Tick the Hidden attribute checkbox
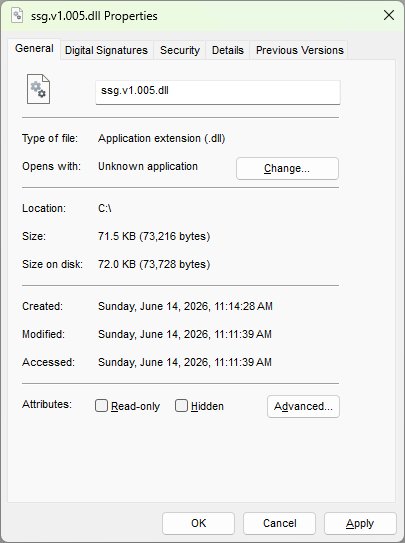 (181, 406)
